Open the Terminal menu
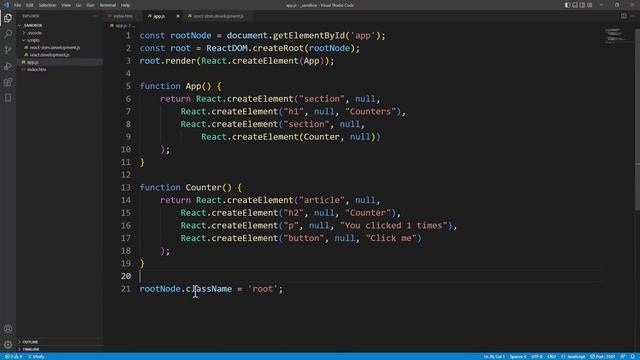This screenshot has height=360, width=640. (x=108, y=5)
